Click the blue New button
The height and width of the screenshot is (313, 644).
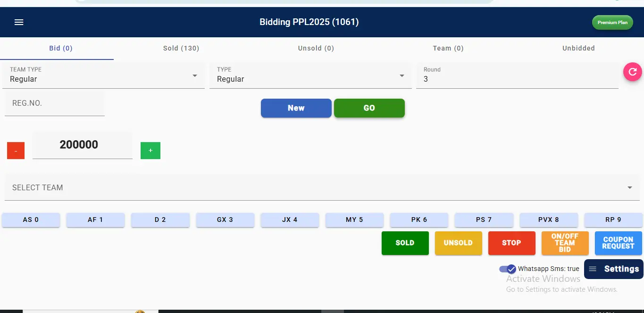(296, 108)
